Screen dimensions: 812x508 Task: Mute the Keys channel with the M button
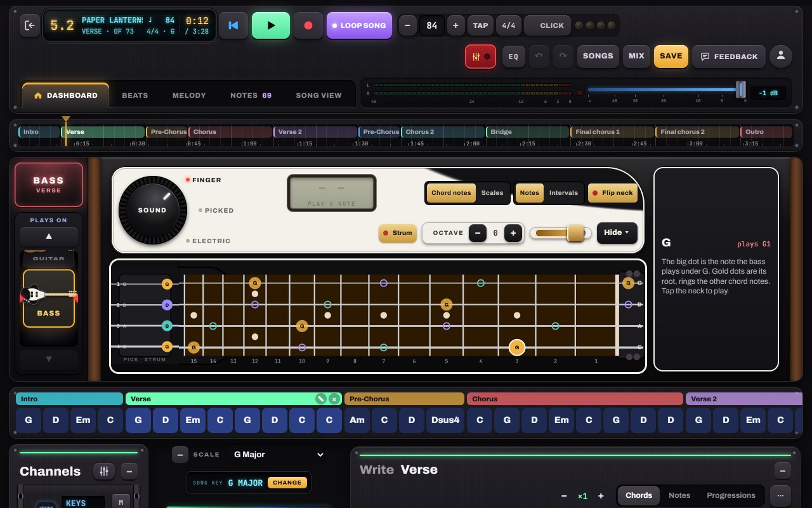pos(121,502)
